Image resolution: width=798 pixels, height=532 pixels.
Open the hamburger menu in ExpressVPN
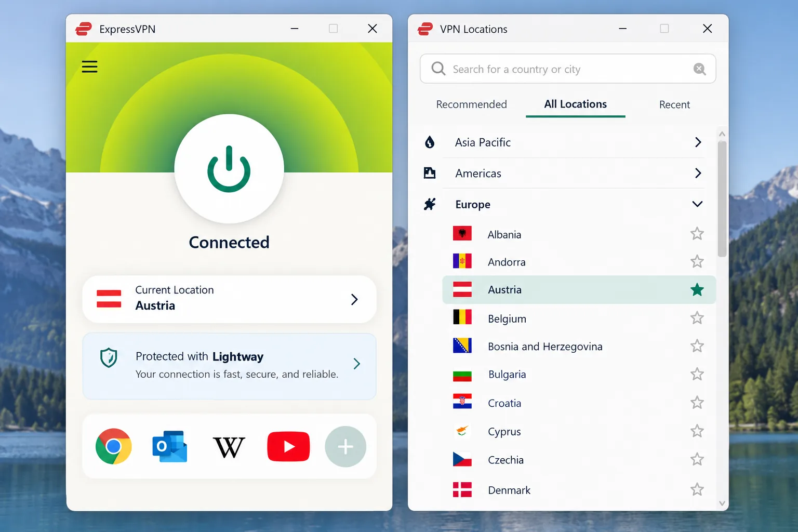89,66
